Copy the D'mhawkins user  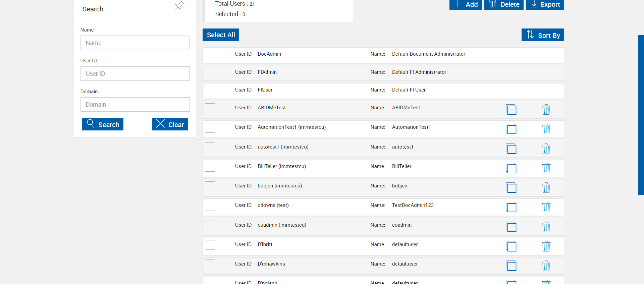pyautogui.click(x=511, y=266)
